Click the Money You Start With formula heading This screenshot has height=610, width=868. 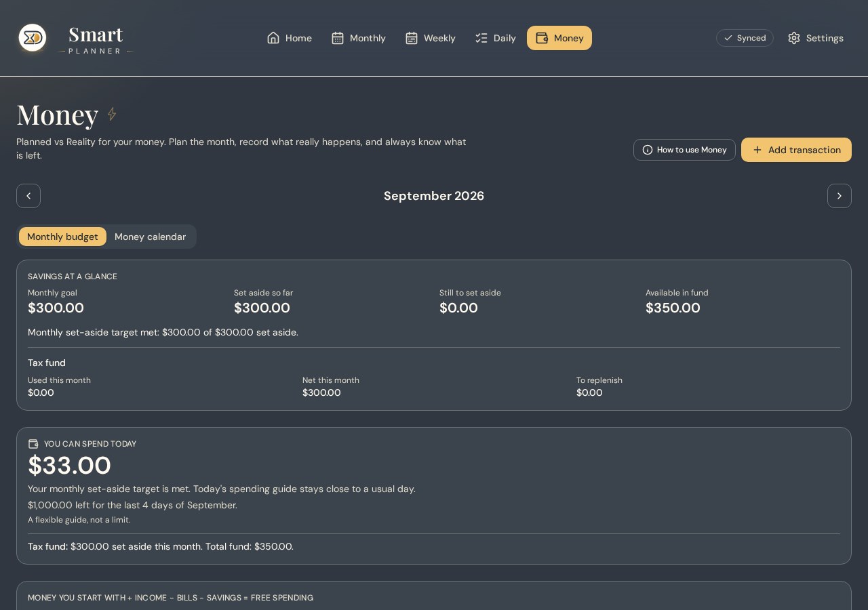170,598
